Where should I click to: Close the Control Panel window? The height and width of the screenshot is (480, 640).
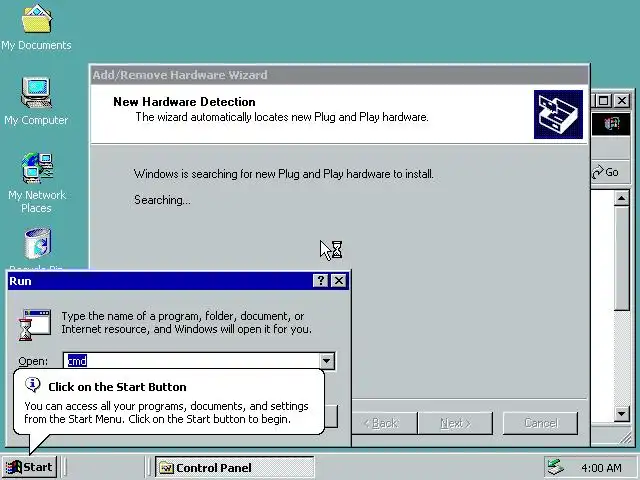(622, 100)
